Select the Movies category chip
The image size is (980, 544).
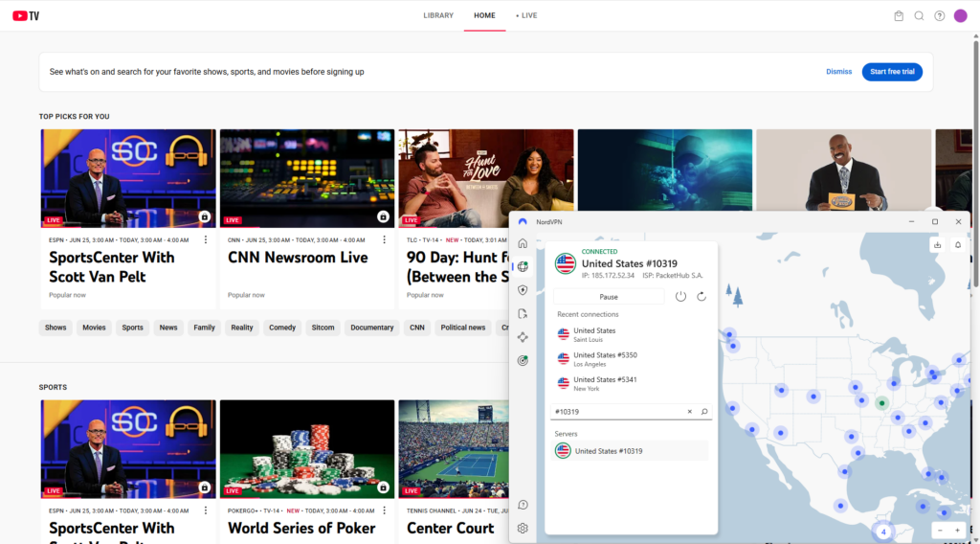94,328
